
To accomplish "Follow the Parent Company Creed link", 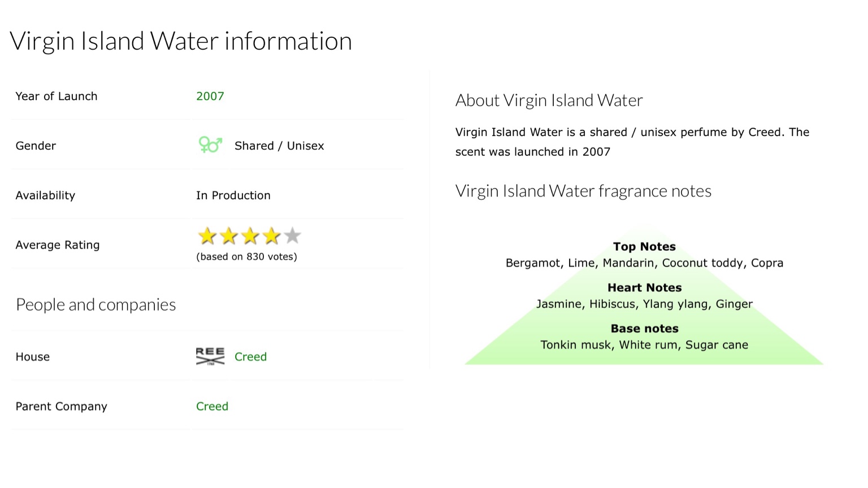I will pyautogui.click(x=212, y=407).
